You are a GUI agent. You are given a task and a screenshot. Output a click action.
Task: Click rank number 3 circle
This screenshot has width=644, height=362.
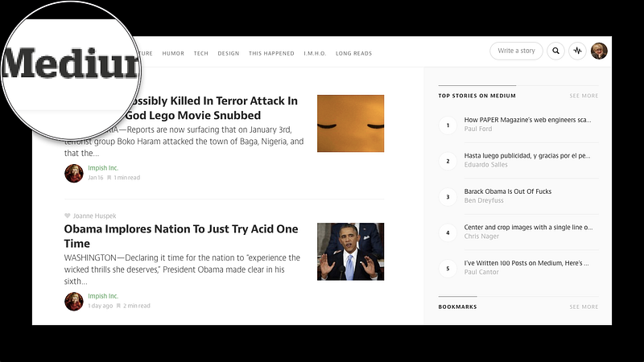pyautogui.click(x=448, y=196)
